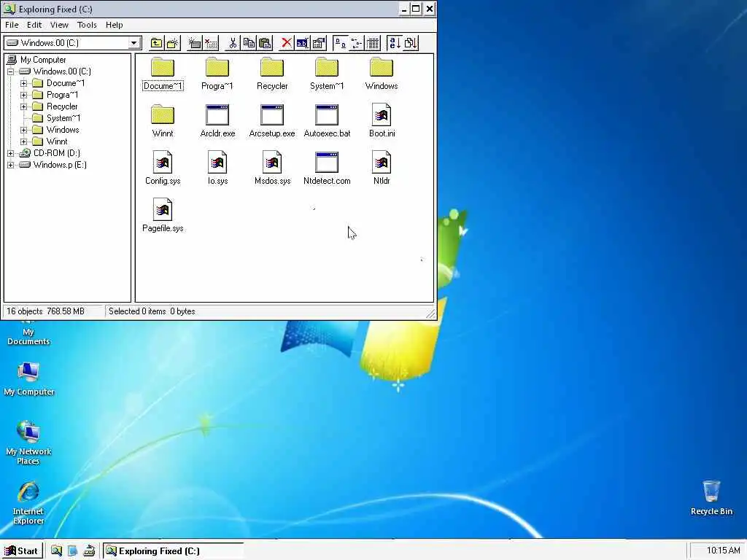The width and height of the screenshot is (747, 560).
Task: Click the first quick launch icon beside Start
Action: tap(56, 551)
